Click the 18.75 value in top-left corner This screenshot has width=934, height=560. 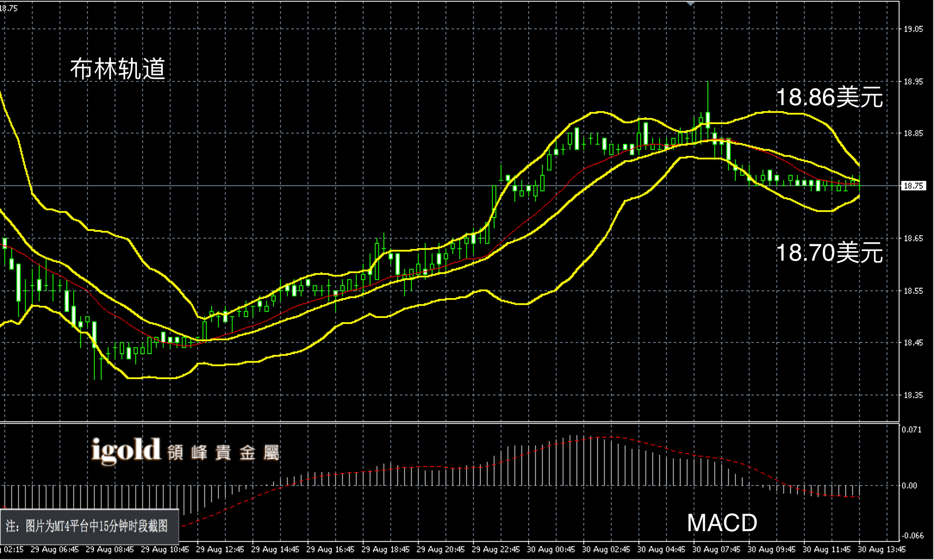[9, 8]
